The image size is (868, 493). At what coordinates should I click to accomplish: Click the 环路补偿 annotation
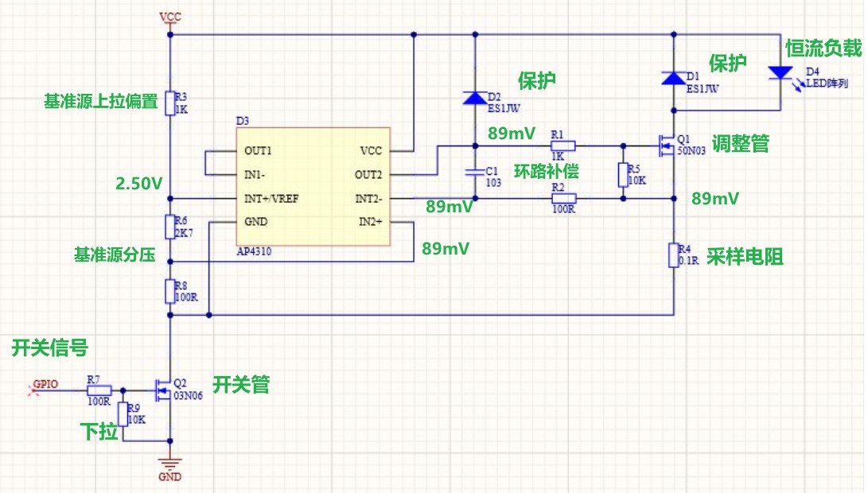tap(547, 172)
